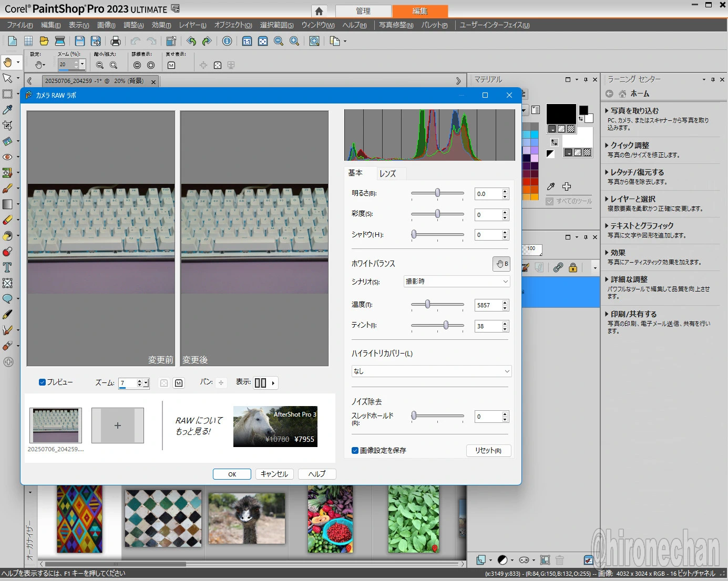The image size is (728, 581).
Task: Toggle the プレビュー checkbox
Action: pos(42,382)
